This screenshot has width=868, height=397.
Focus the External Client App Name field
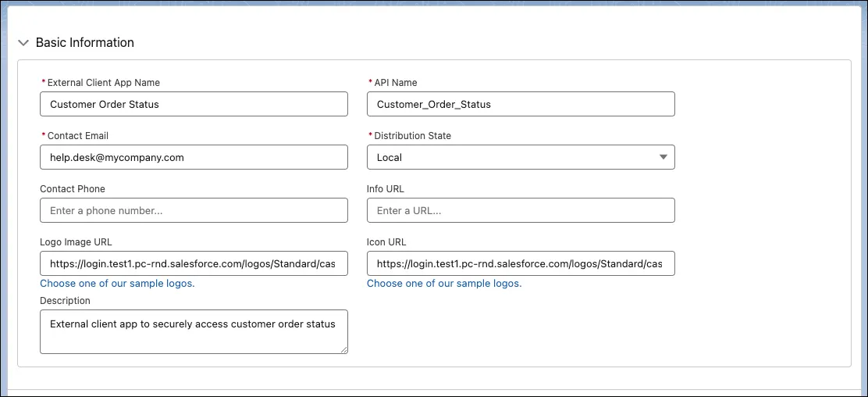(x=194, y=104)
